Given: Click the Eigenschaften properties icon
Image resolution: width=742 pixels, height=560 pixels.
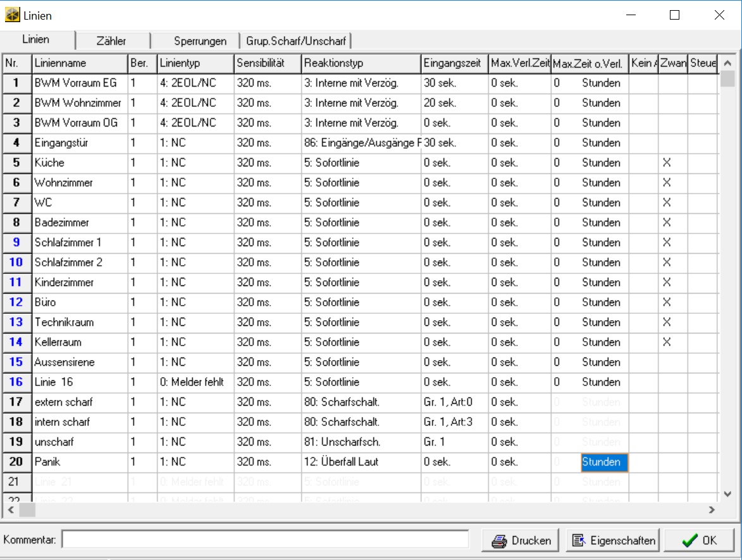Looking at the screenshot, I should [x=579, y=541].
